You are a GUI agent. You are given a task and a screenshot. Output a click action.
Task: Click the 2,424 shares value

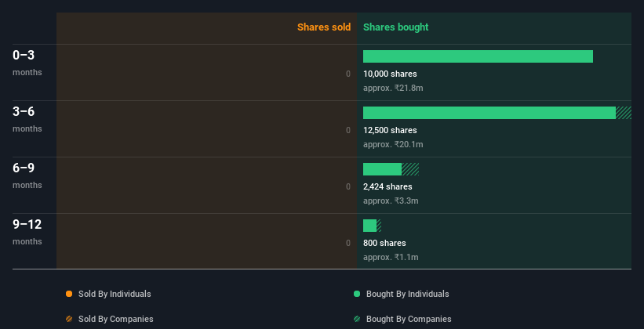[x=387, y=186]
